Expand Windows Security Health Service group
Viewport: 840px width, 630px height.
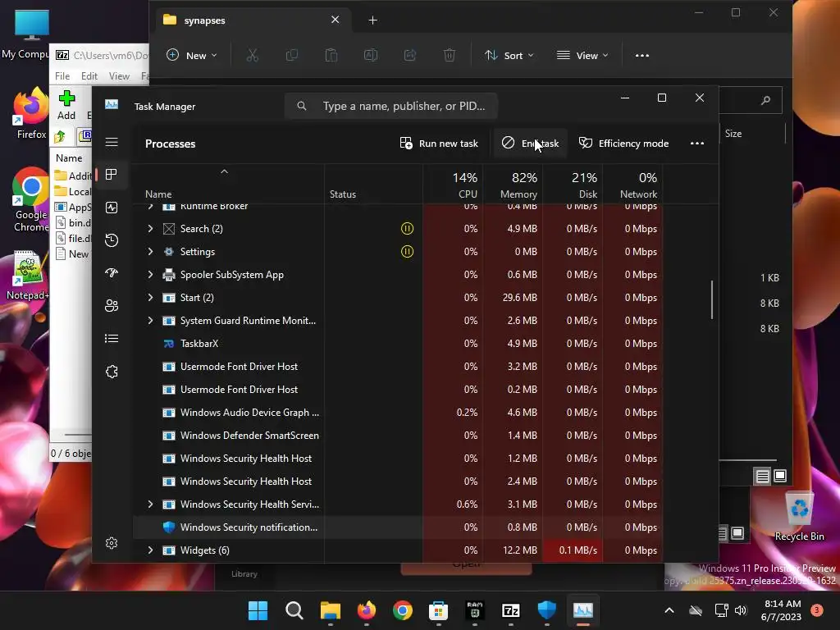(151, 504)
